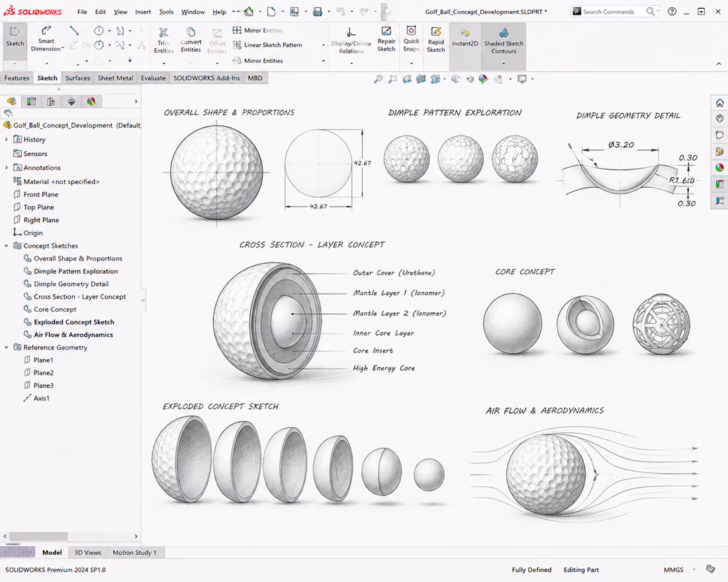
Task: Open the Motion Study 1 tab
Action: click(134, 552)
